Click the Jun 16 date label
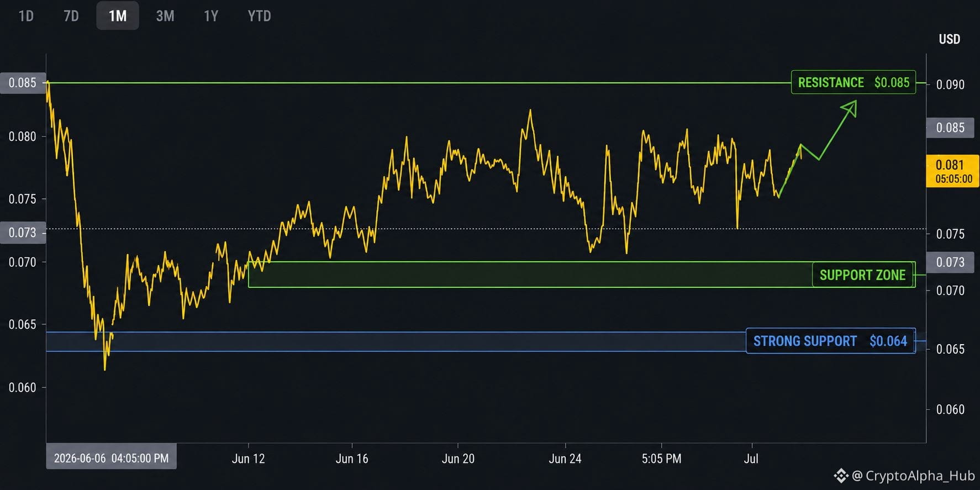 click(352, 459)
